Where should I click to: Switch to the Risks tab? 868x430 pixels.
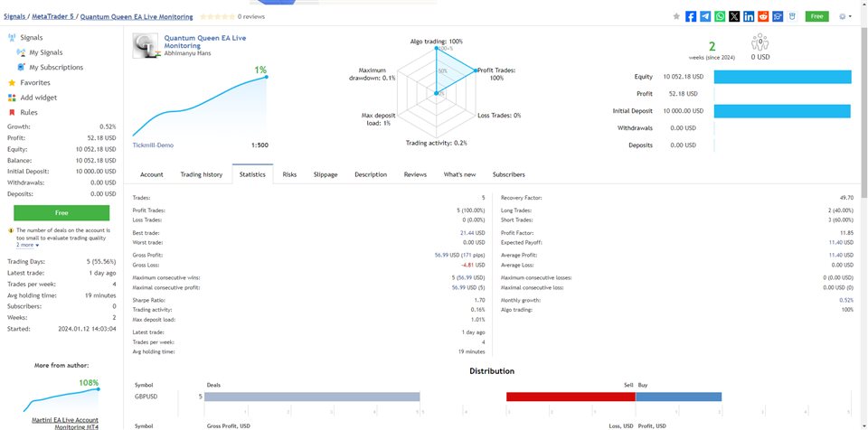(x=289, y=174)
